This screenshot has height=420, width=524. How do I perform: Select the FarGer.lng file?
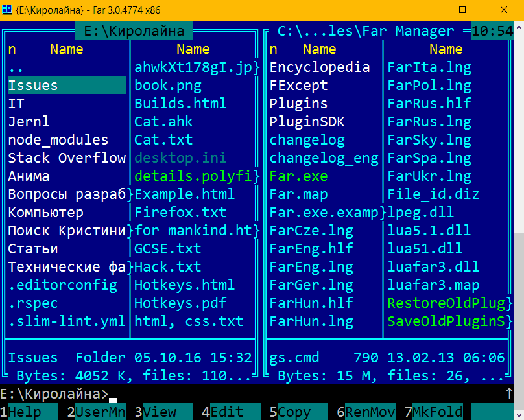(311, 285)
